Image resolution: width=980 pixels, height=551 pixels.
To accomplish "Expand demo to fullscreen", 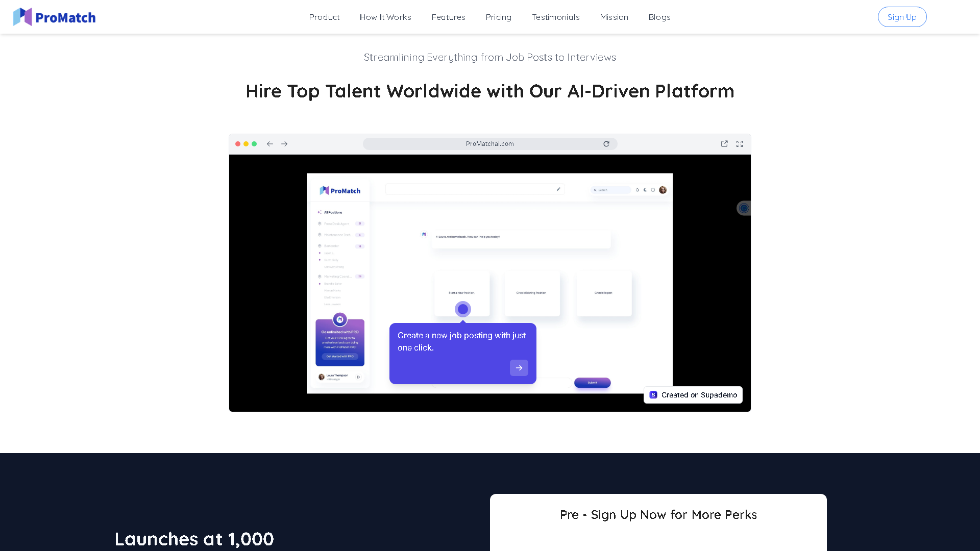I will click(x=740, y=144).
